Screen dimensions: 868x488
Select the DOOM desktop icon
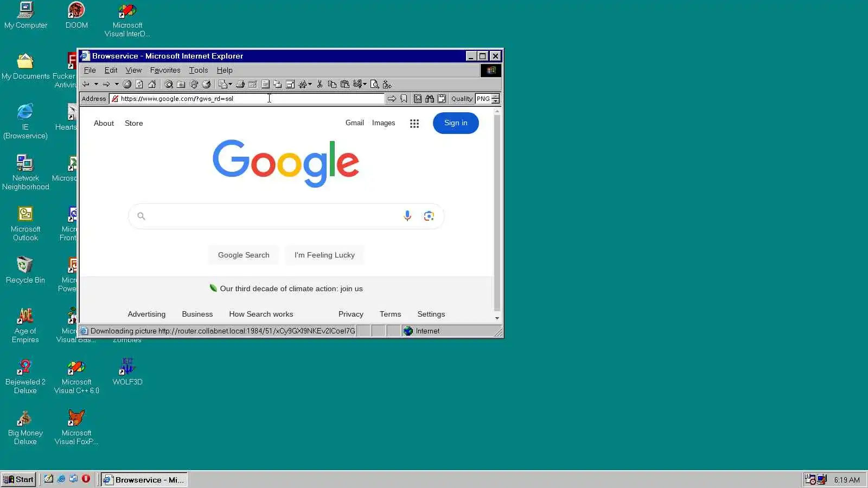76,16
